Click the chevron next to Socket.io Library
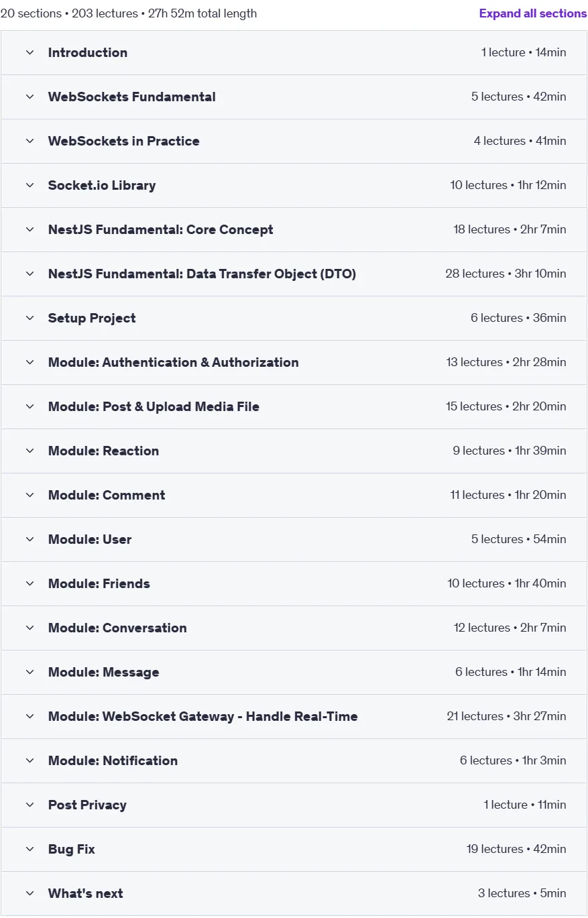Image resolution: width=588 pixels, height=918 pixels. click(x=30, y=185)
